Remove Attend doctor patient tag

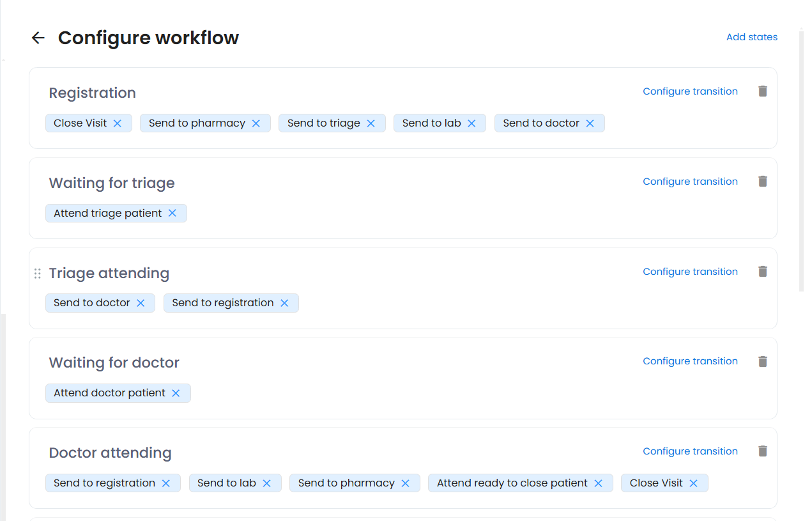[176, 393]
